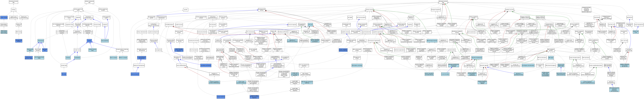
Task: Click 'chromosome, telomeric region' node
Action: coord(29,58)
